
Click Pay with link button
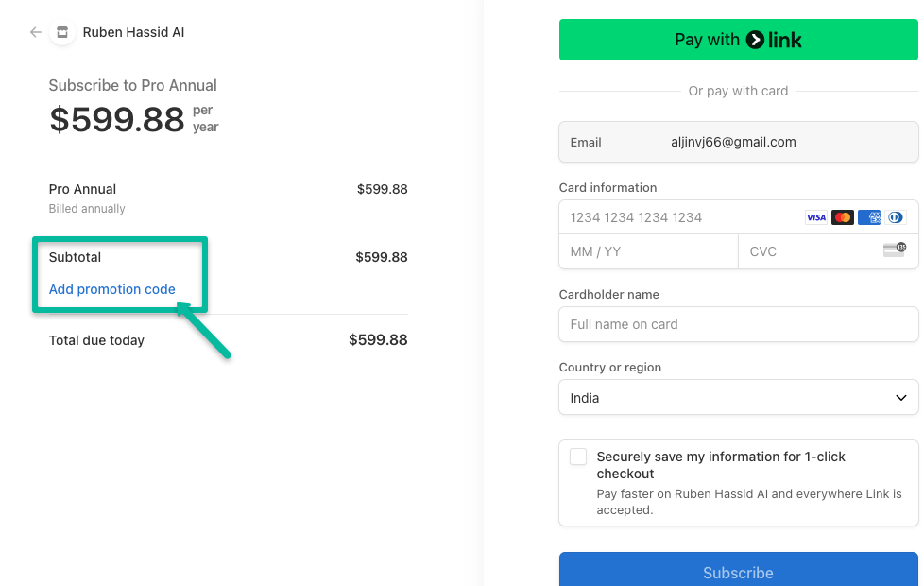(738, 40)
